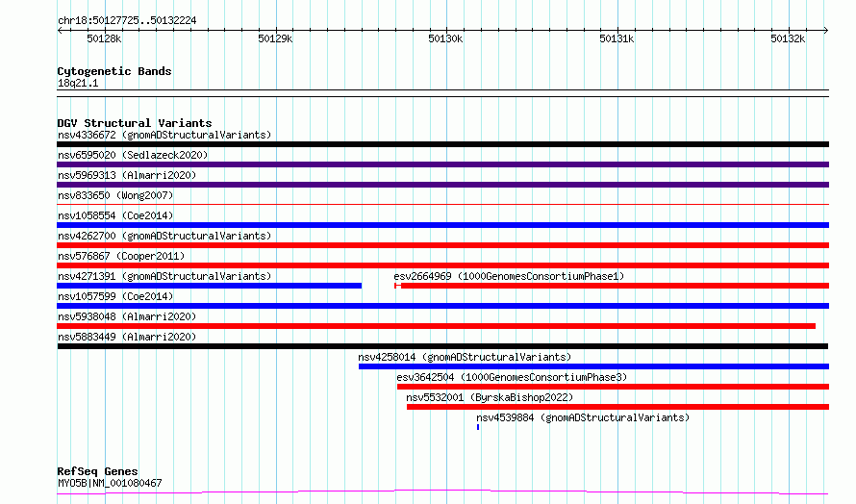Click the RefSeq Genes track title

tap(97, 471)
